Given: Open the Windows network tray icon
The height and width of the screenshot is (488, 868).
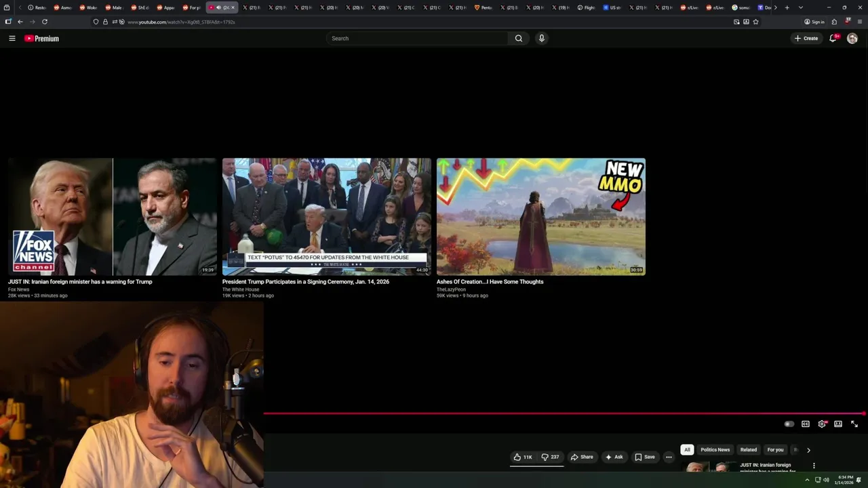Looking at the screenshot, I should pos(817,480).
